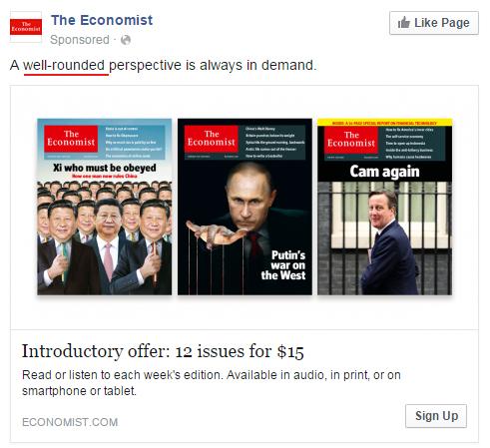Click the red Economist logo on Putin cover
The width and height of the screenshot is (490, 448).
click(212, 139)
